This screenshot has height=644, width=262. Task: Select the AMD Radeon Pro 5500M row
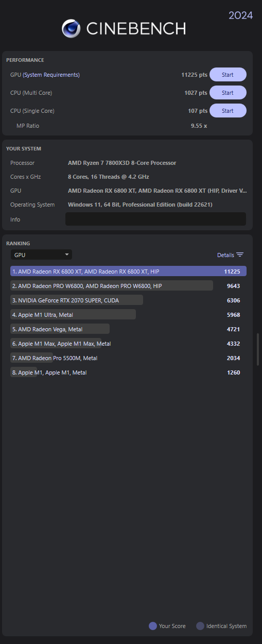point(128,358)
